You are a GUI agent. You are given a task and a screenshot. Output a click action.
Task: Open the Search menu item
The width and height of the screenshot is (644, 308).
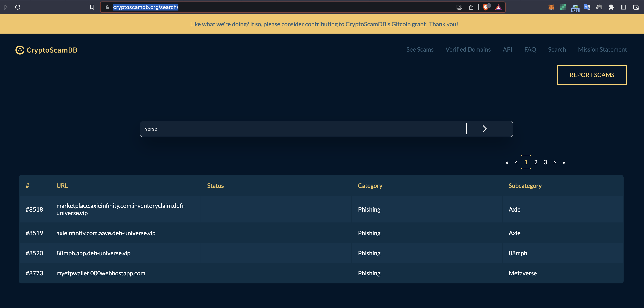pos(557,50)
